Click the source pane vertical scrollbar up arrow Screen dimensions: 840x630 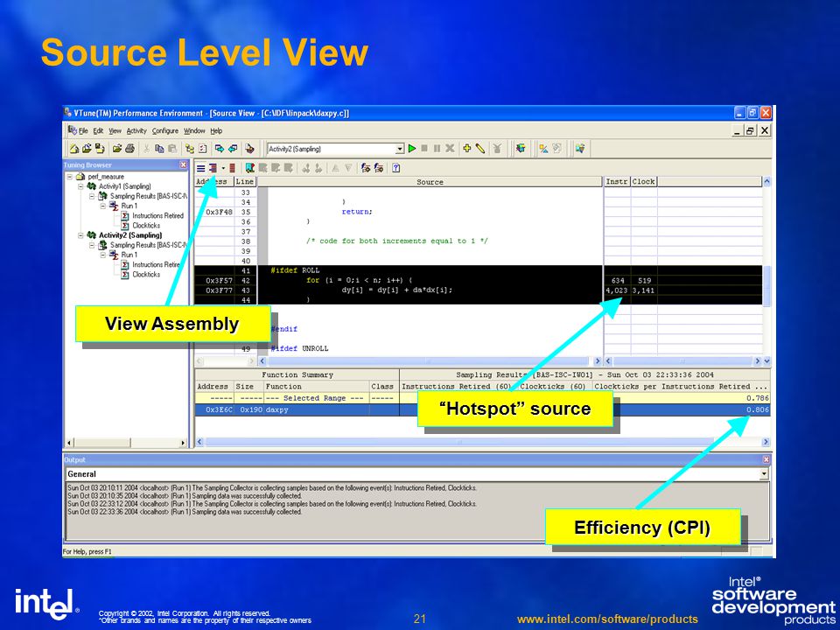pos(766,182)
